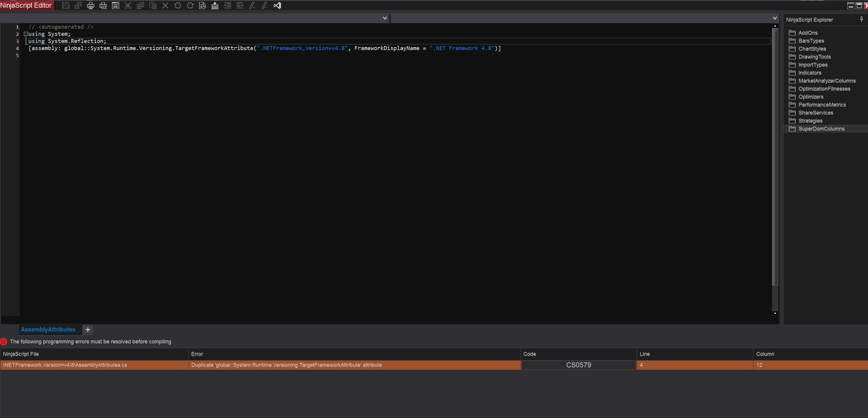Click the CS0579 error code link
The width and height of the screenshot is (868, 418).
578,365
